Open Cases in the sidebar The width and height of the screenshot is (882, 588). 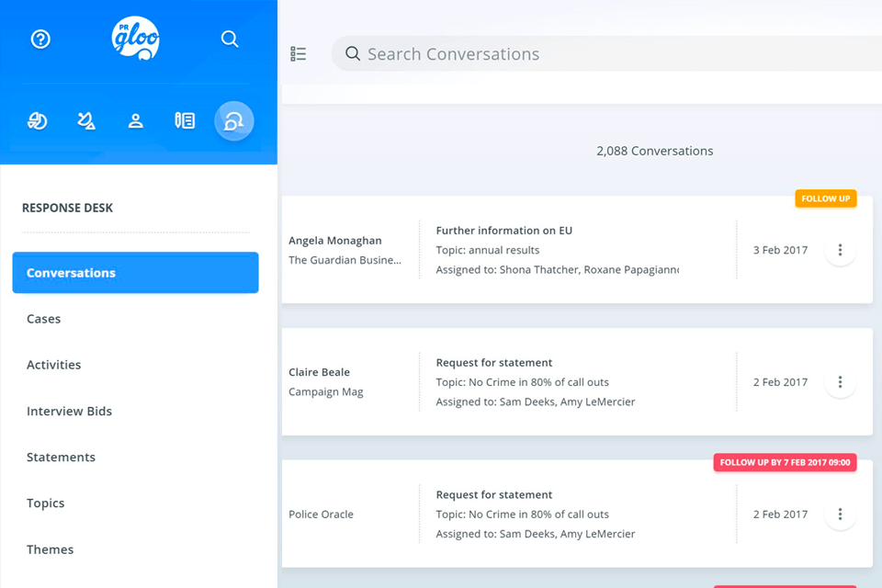[x=43, y=319]
